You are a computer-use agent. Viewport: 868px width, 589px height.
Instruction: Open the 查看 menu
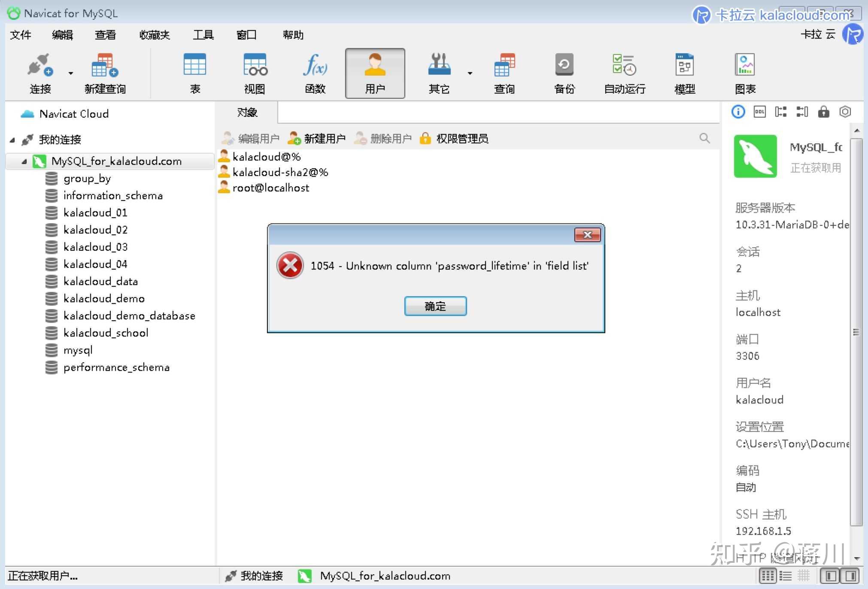106,35
